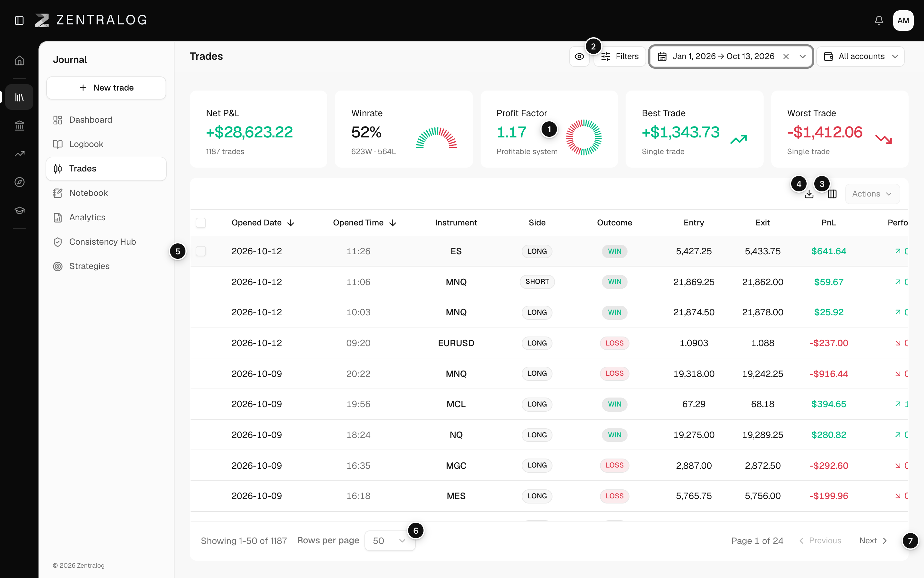
Task: Open the table columns layout icon
Action: (832, 194)
